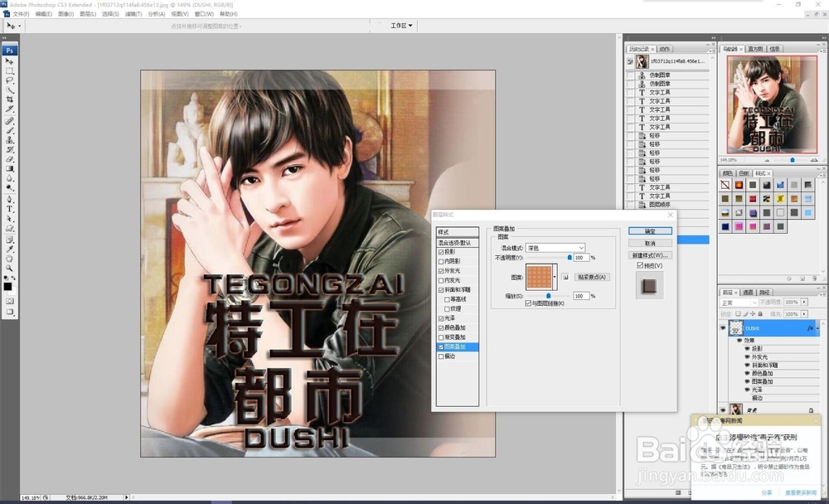The width and height of the screenshot is (829, 504).
Task: Enable 内发光 inner glow checkbox
Action: 441,281
